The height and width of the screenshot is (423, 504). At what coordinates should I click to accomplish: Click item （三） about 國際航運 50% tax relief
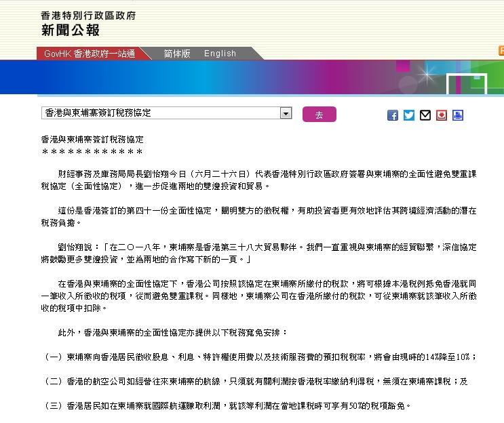pyautogui.click(x=227, y=406)
